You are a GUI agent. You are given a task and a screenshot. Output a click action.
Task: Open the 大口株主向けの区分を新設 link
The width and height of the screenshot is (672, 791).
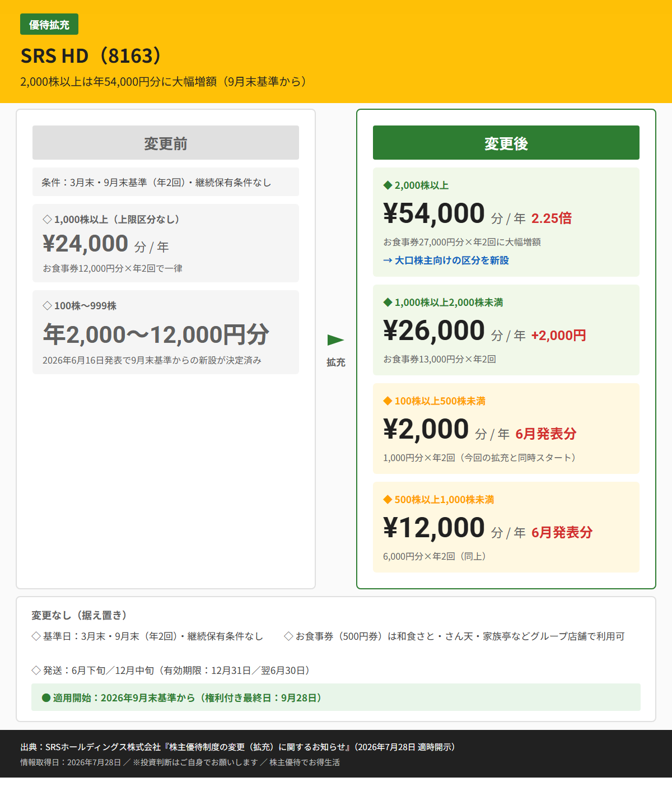tap(446, 260)
